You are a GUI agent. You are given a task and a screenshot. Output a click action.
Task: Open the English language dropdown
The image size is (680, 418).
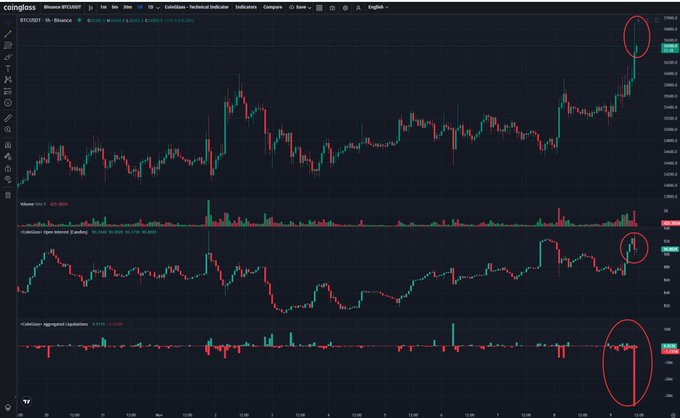pos(378,7)
